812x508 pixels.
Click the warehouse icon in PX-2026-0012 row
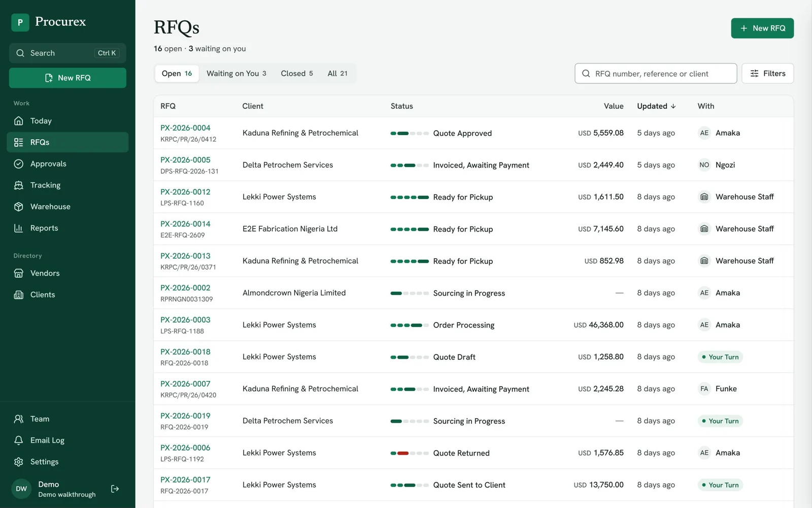704,197
